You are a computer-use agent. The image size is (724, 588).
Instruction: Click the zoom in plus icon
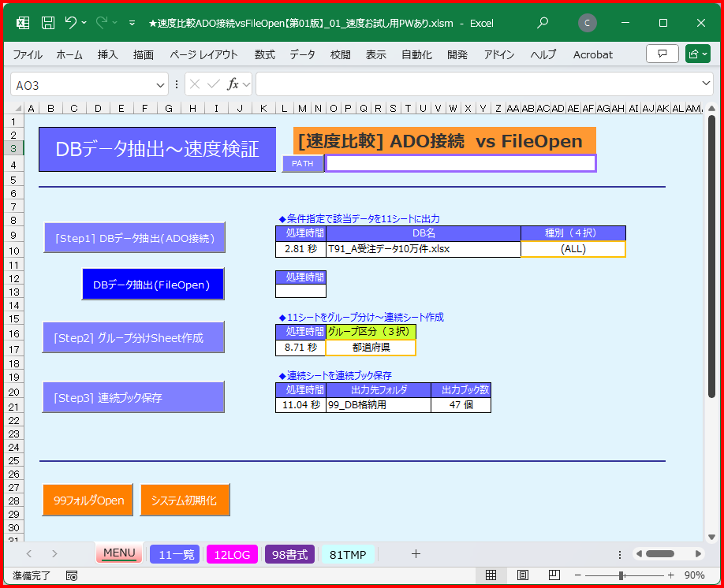(671, 575)
